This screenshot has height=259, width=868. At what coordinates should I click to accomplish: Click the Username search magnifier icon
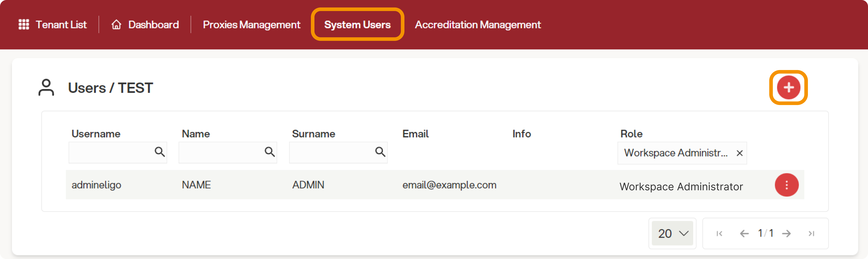coord(160,152)
